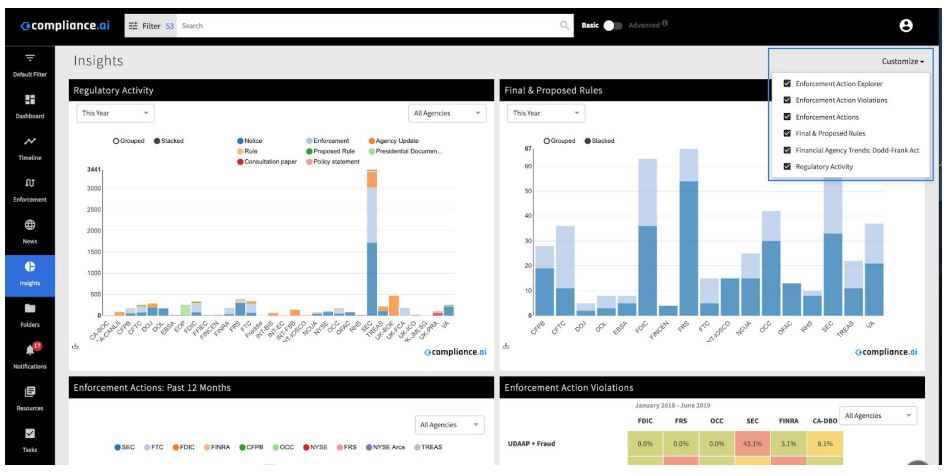The image size is (949, 476).
Task: Select Stacked in Final & Proposed Rules chart
Action: [x=588, y=141]
